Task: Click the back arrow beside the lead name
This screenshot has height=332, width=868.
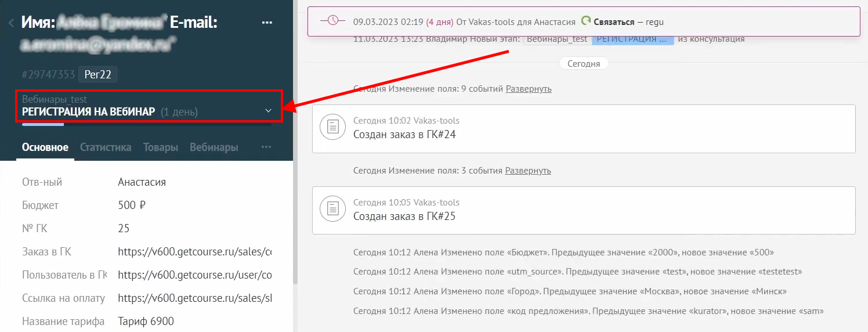Action: point(11,23)
